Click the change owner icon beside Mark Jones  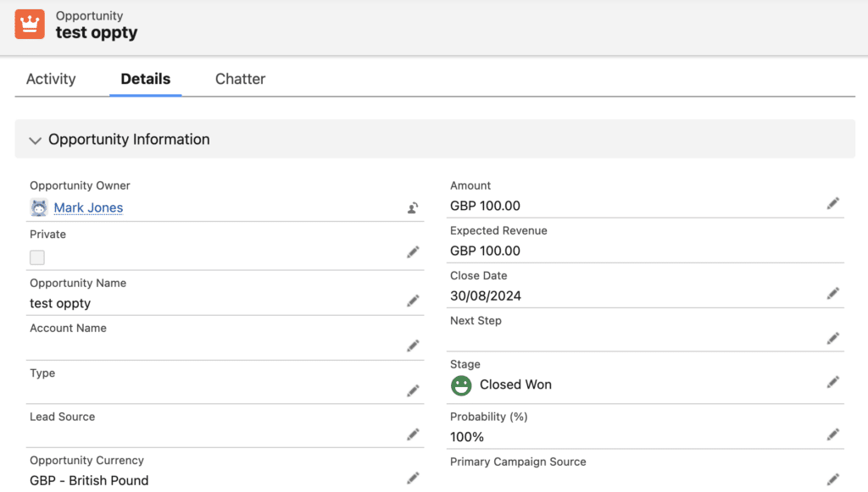click(x=413, y=207)
